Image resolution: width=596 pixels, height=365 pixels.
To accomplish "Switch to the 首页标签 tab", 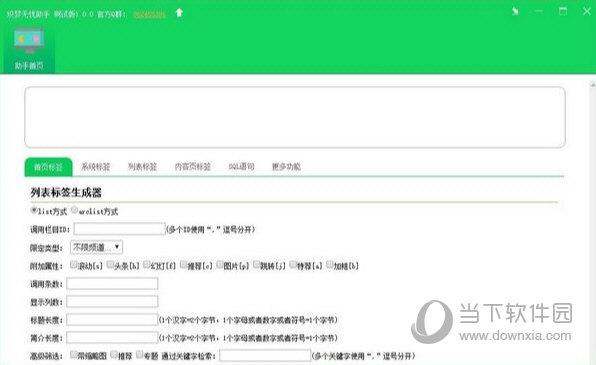I will coord(48,167).
